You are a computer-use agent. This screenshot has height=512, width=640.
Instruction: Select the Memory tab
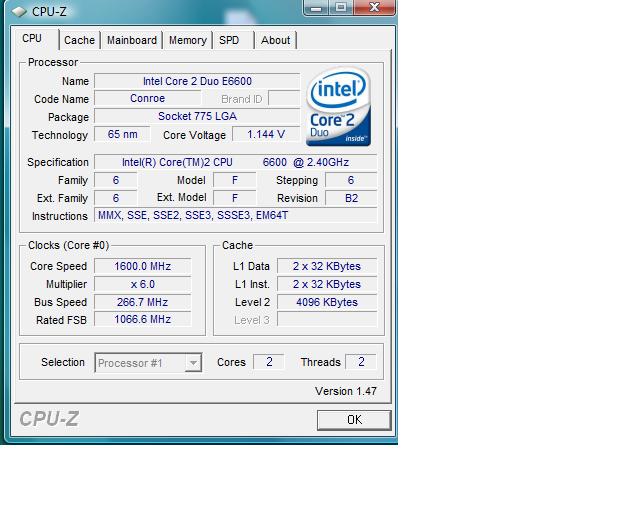click(187, 40)
